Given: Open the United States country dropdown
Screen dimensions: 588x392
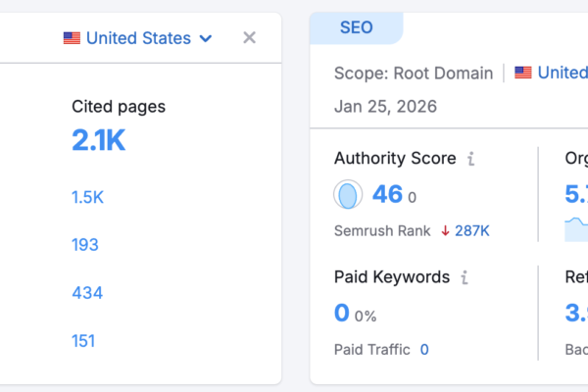Looking at the screenshot, I should 138,38.
